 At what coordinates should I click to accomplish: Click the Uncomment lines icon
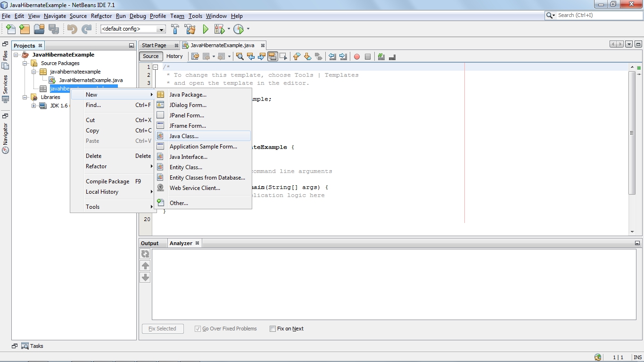tap(392, 57)
